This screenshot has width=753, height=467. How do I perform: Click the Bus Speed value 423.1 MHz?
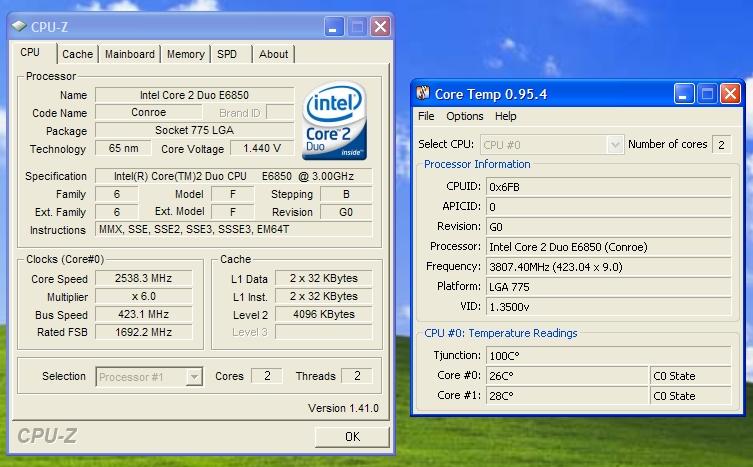(x=144, y=314)
